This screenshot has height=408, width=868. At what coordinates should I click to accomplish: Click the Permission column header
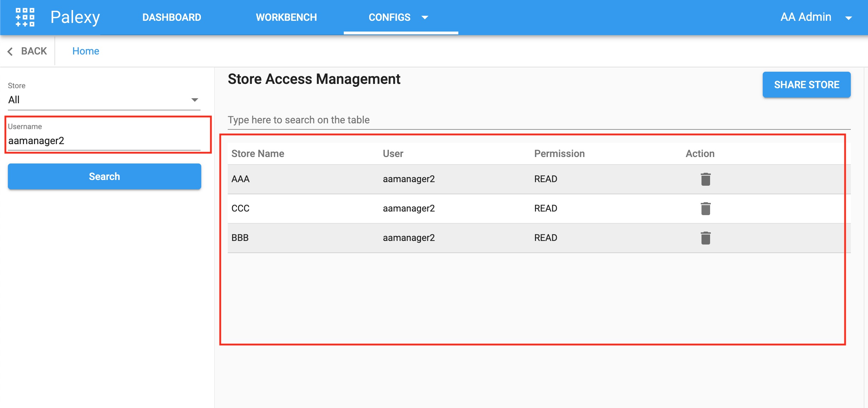(x=559, y=153)
